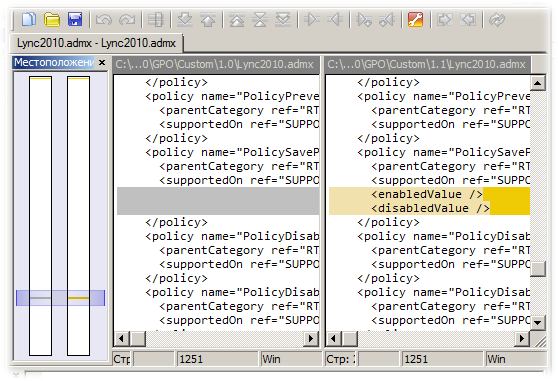The height and width of the screenshot is (381, 558).
Task: Click the vertical scrollbar up arrow
Action: 538,83
